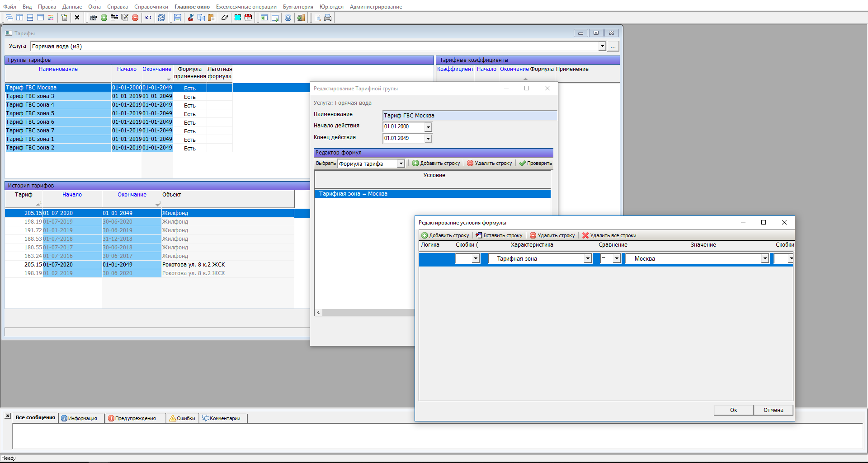Viewport: 868px width, 463px height.
Task: Click Добавить строку in condition dialog
Action: pos(445,235)
